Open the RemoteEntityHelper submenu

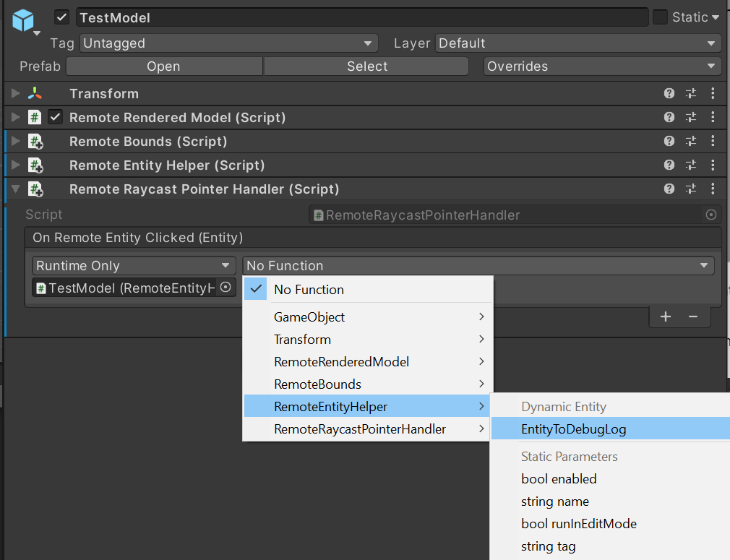point(369,406)
